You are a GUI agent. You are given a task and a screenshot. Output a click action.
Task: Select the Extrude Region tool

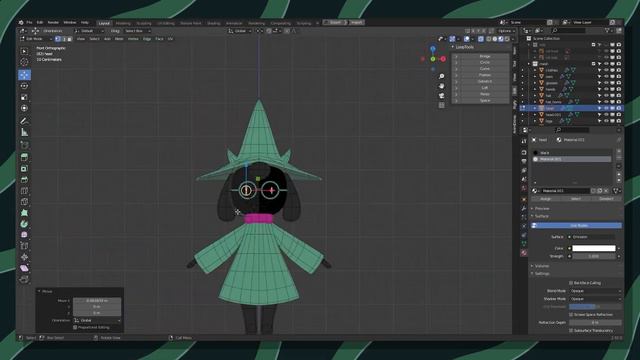click(24, 157)
